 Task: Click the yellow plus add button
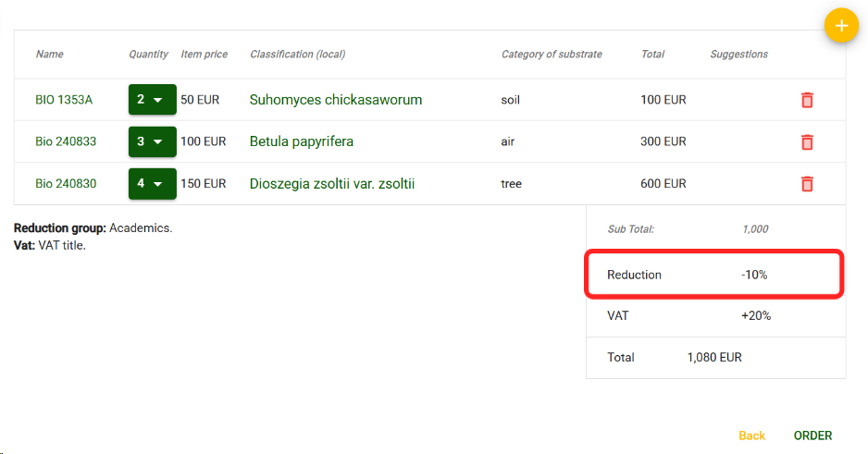(x=840, y=26)
